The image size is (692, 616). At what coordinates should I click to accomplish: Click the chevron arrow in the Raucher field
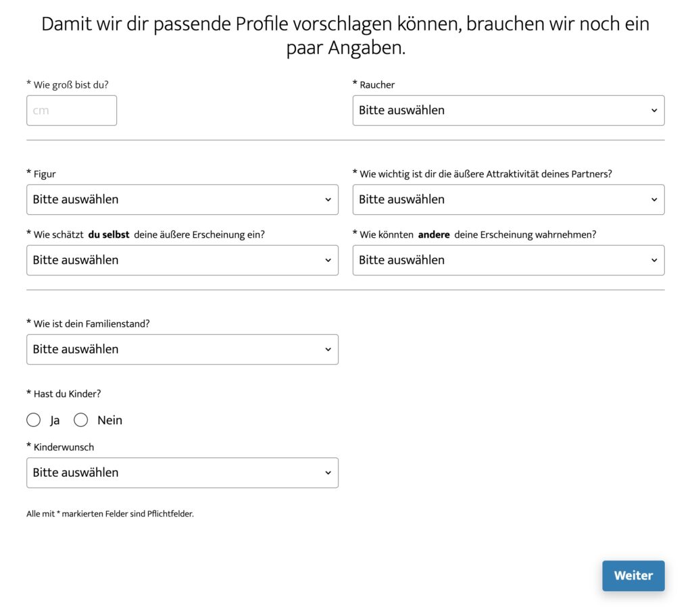click(x=654, y=111)
